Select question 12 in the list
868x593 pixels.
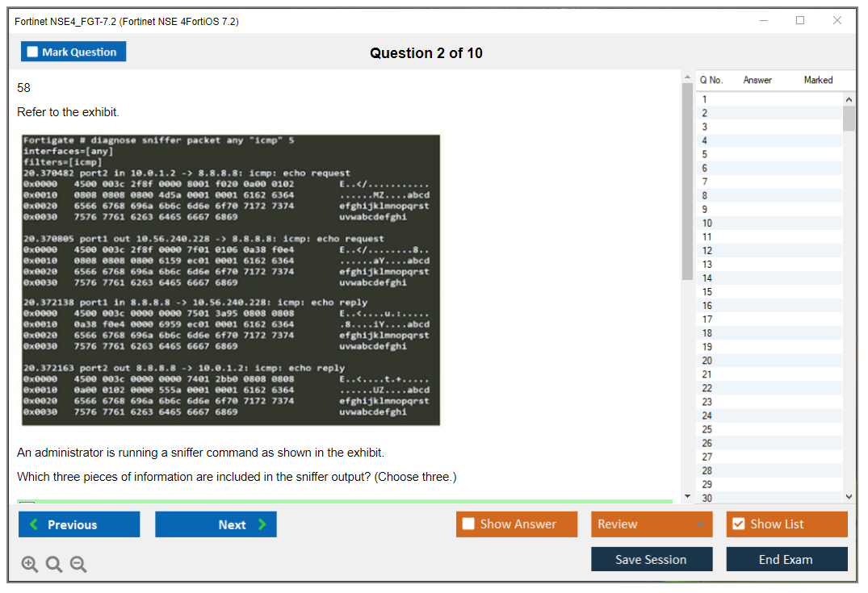pos(707,251)
